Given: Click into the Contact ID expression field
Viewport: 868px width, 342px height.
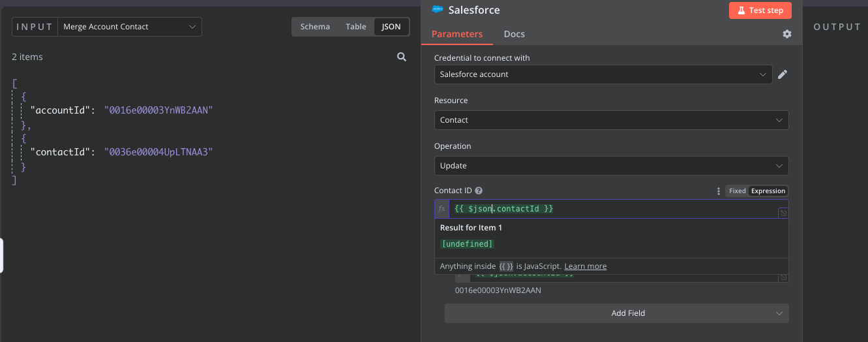Looking at the screenshot, I should coord(613,209).
